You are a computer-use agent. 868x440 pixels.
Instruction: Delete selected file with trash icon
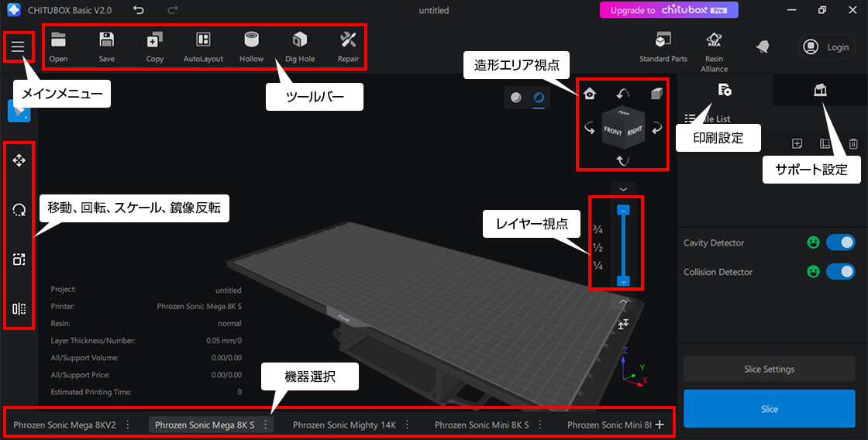click(853, 143)
